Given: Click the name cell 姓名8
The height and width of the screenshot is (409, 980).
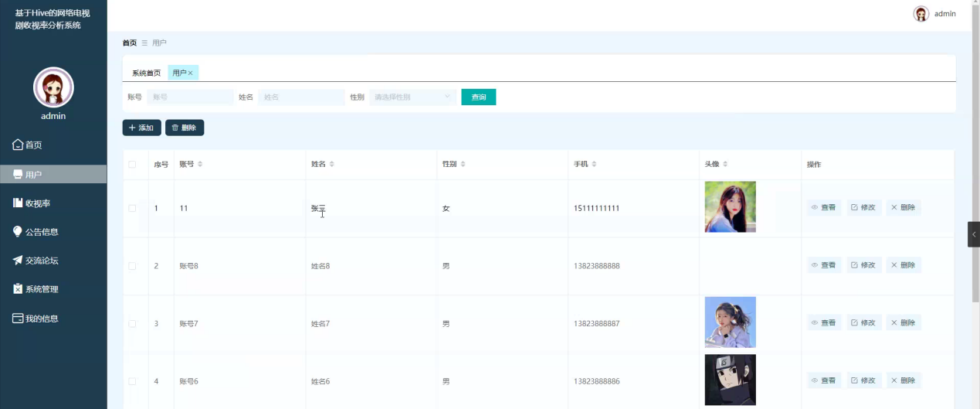Looking at the screenshot, I should tap(320, 266).
